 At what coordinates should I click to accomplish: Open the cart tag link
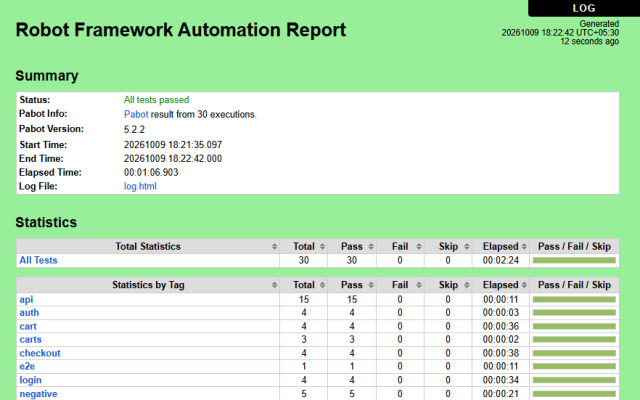[x=28, y=327]
